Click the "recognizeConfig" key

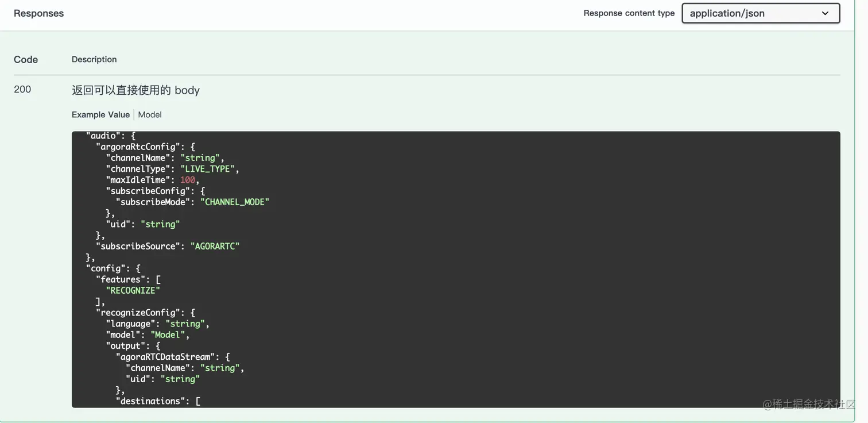coord(140,313)
